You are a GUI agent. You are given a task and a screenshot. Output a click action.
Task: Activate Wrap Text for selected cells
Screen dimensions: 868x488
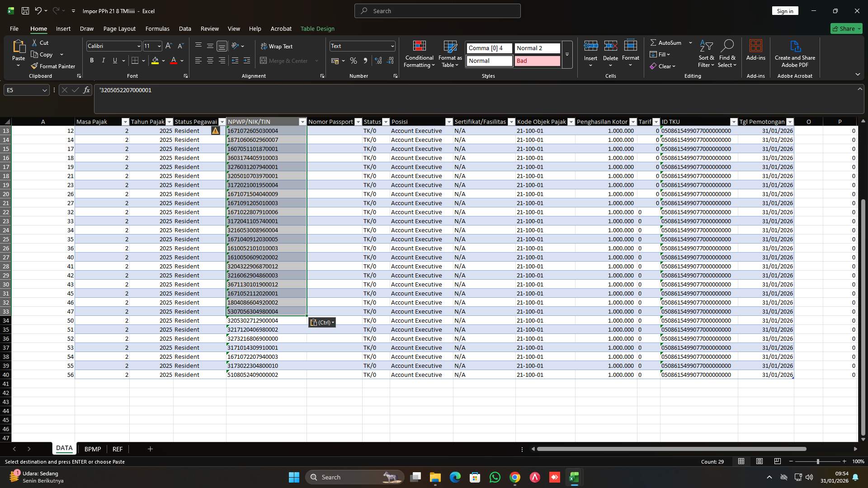(x=278, y=46)
